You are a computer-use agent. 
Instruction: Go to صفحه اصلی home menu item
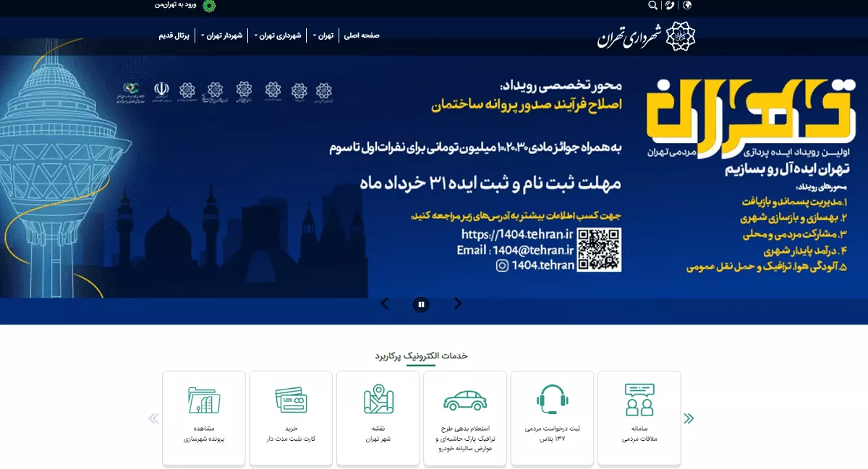(362, 35)
